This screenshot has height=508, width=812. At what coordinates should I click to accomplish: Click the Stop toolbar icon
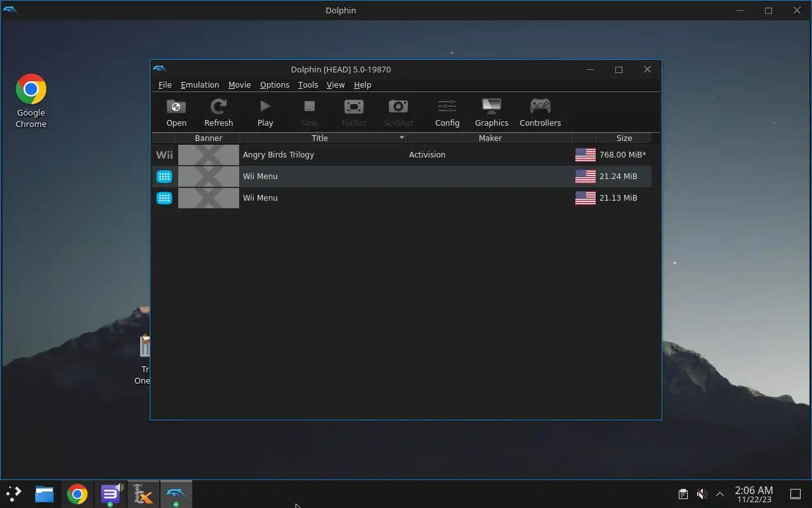[310, 113]
